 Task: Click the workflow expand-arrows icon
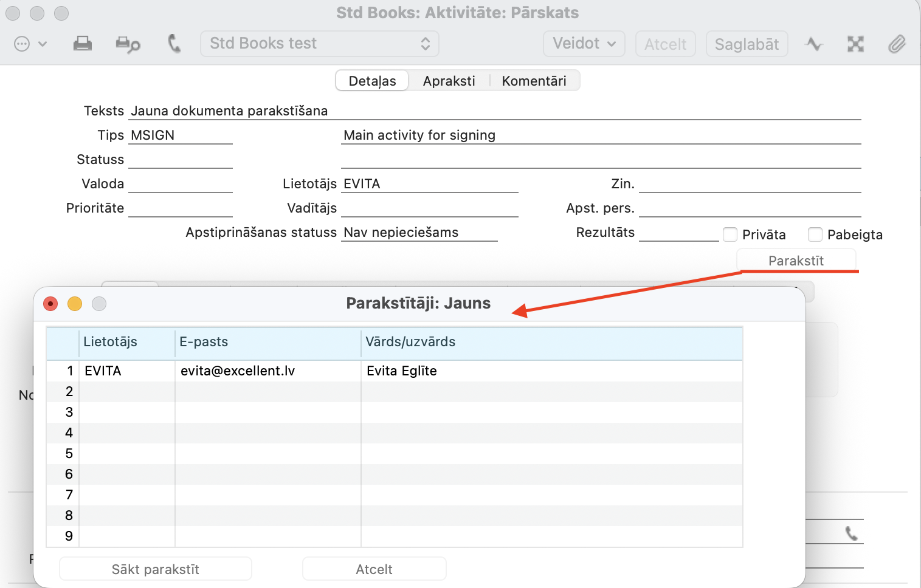855,44
